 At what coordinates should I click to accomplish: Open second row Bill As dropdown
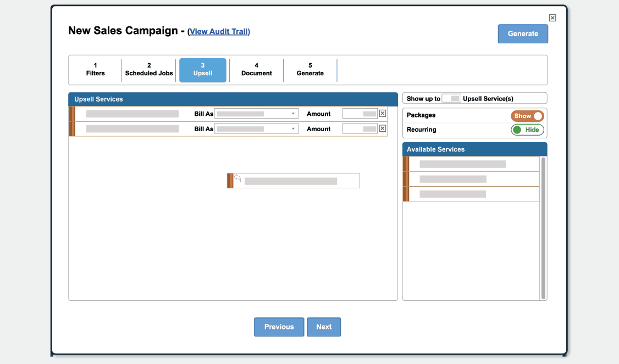(256, 128)
